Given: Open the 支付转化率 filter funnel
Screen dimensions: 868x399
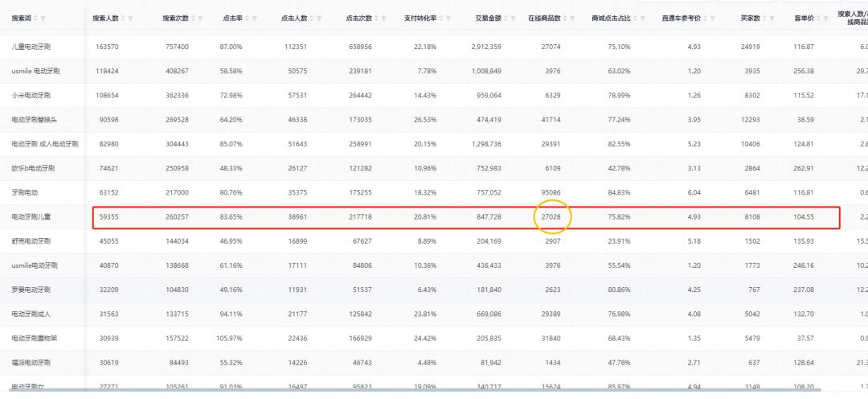Looking at the screenshot, I should pyautogui.click(x=448, y=19).
